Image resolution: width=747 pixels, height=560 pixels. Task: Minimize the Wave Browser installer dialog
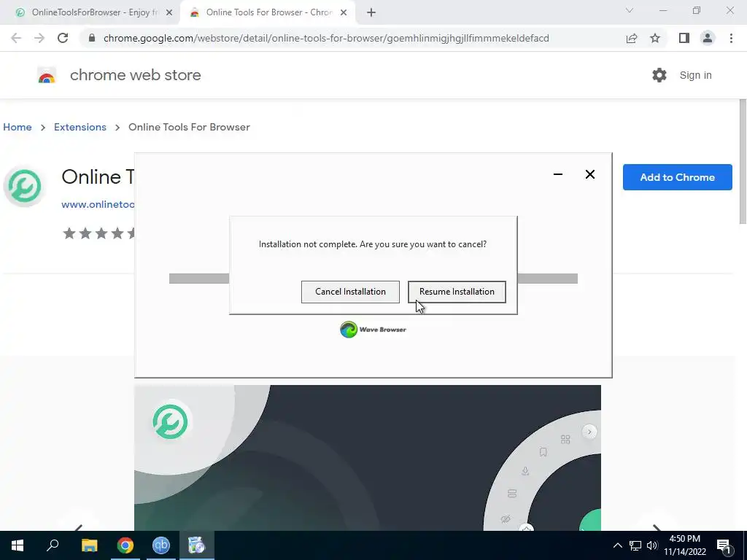pyautogui.click(x=558, y=174)
